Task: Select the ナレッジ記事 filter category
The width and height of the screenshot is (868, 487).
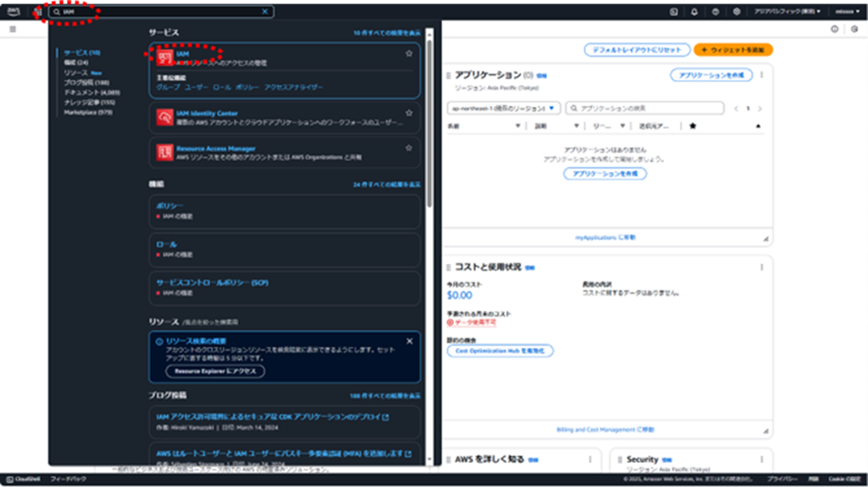Action: tap(89, 102)
